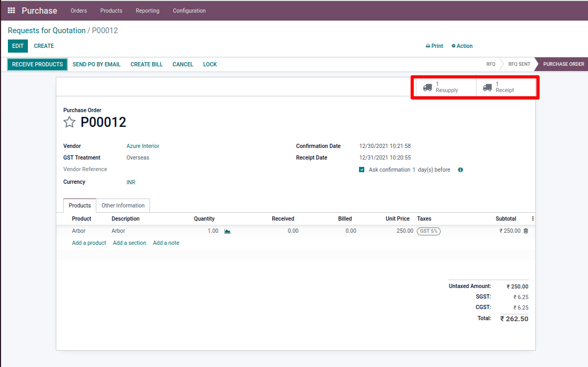Viewport: 588px width, 367px height.
Task: Open the INR currency link
Action: [x=131, y=182]
